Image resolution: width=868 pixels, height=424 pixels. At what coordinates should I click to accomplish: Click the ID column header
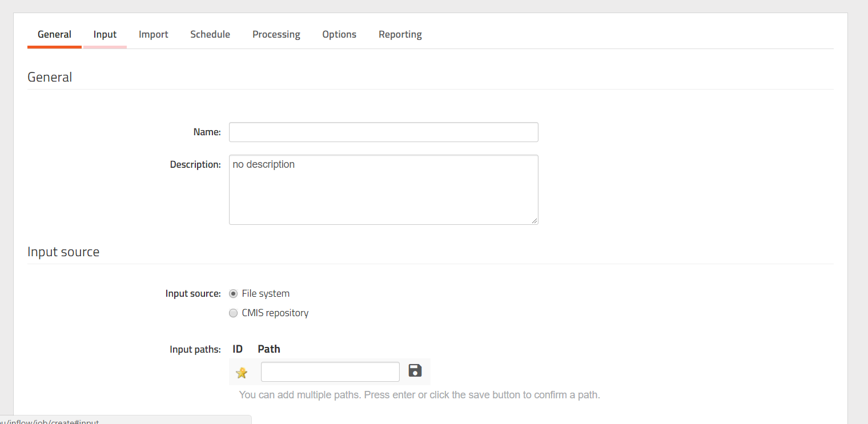coord(238,349)
